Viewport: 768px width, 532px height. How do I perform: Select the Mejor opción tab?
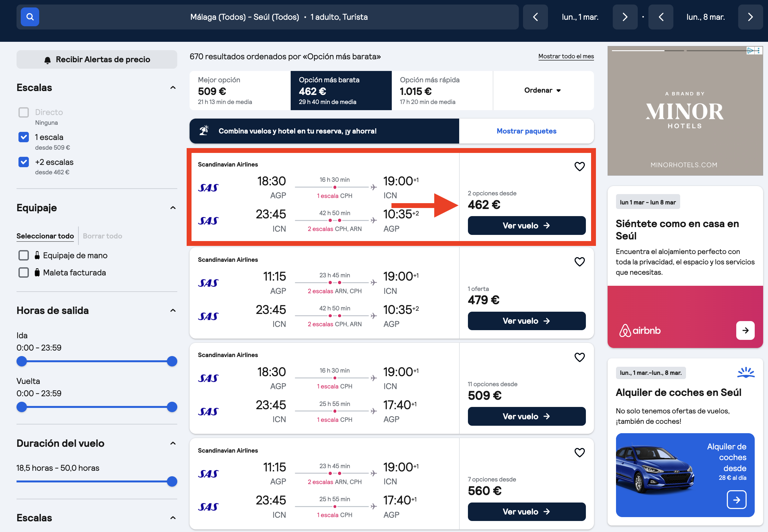point(240,90)
